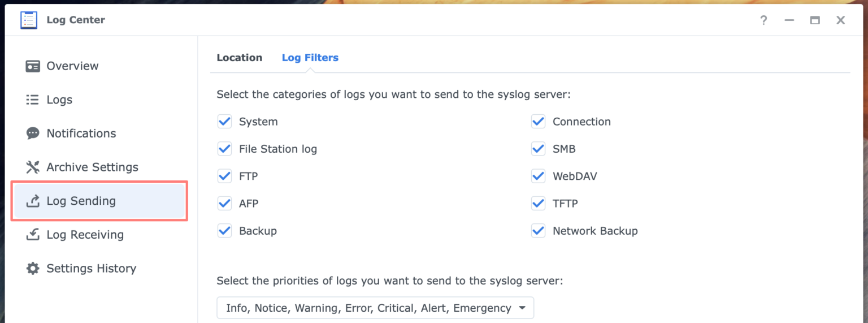
Task: Click the Logs list icon
Action: click(33, 100)
